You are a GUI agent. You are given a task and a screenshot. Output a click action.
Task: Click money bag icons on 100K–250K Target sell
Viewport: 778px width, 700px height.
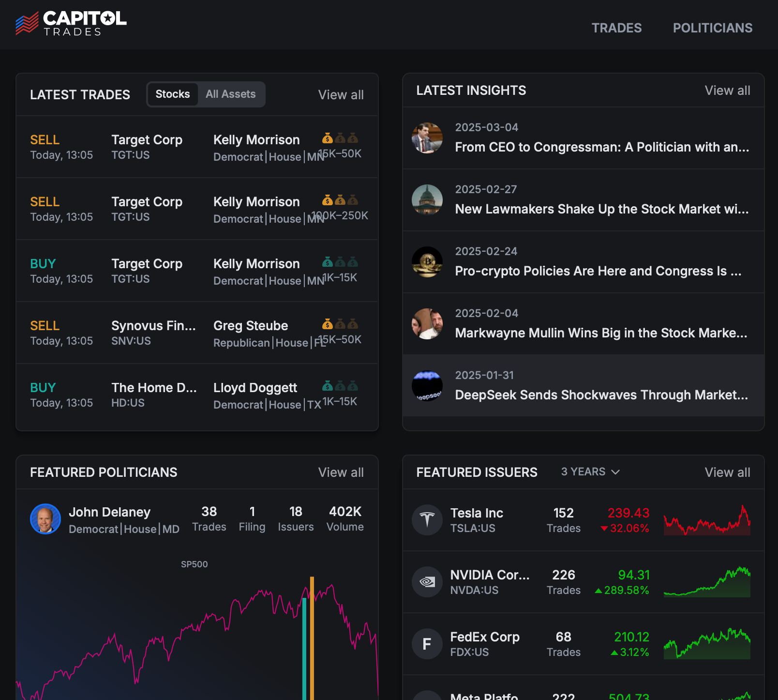point(340,200)
